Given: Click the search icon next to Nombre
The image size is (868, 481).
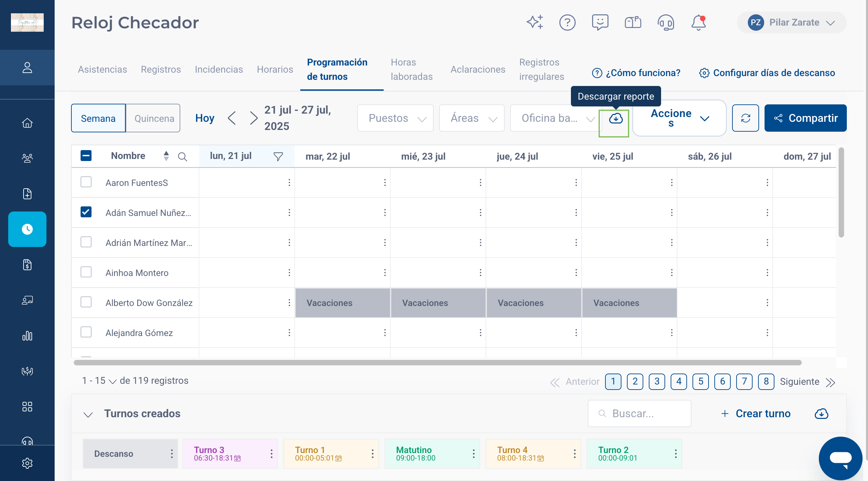Looking at the screenshot, I should [x=182, y=157].
